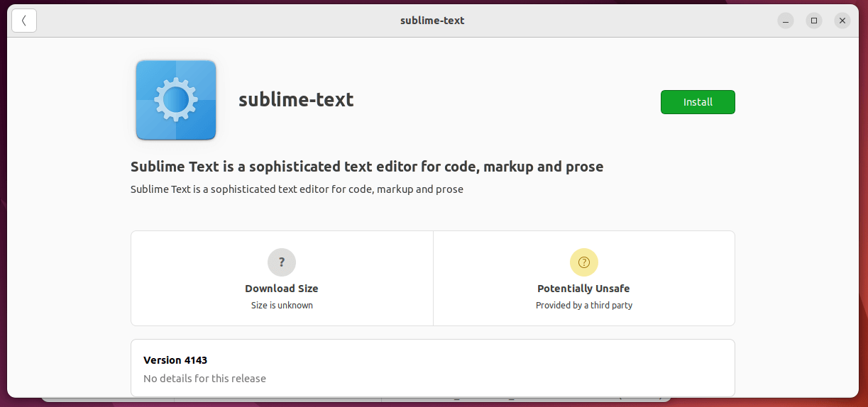Click the desktop wallpaper left of the window
868x407 pixels.
pos(4,213)
